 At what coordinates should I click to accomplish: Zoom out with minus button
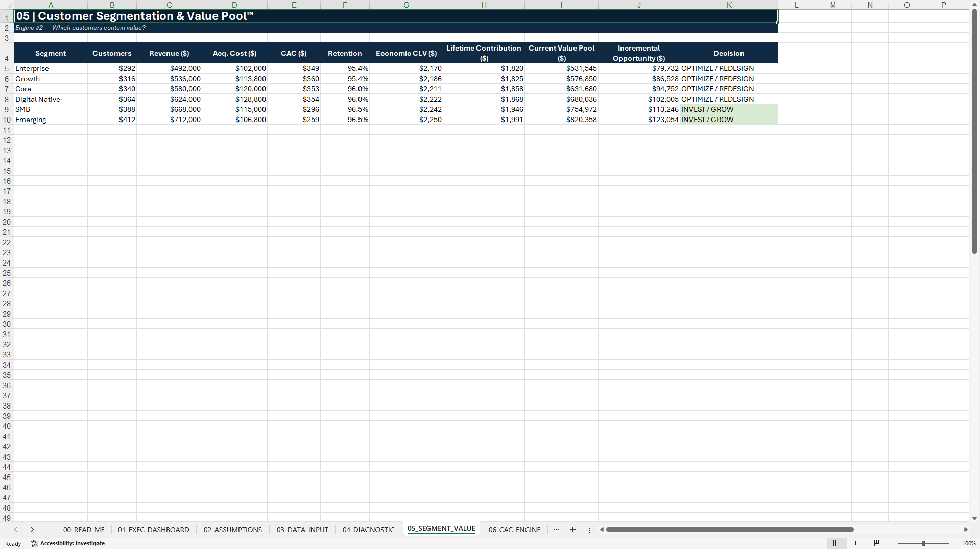893,543
